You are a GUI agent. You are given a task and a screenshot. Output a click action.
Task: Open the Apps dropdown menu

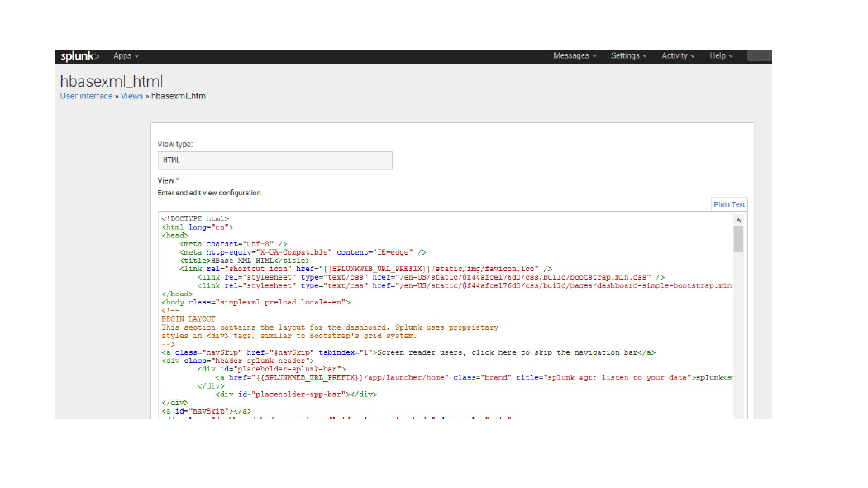tap(126, 56)
